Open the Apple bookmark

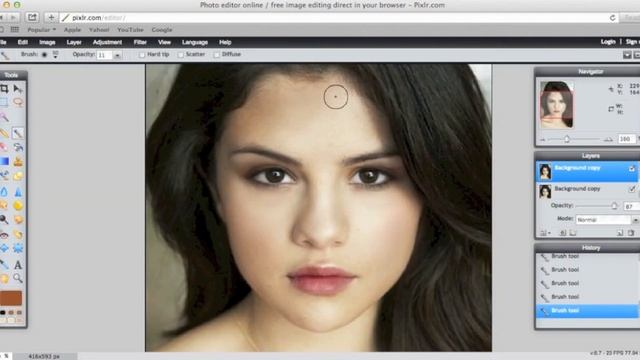click(72, 30)
